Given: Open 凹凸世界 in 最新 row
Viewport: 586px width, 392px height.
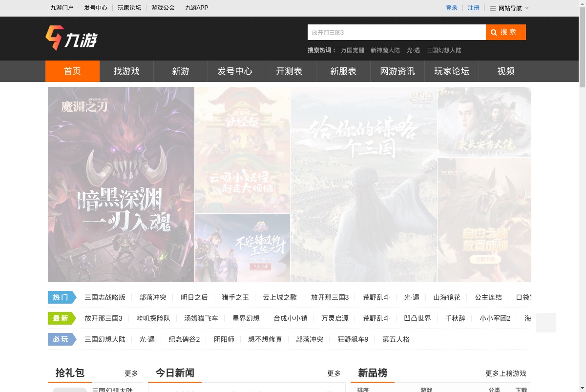Looking at the screenshot, I should click(x=418, y=318).
